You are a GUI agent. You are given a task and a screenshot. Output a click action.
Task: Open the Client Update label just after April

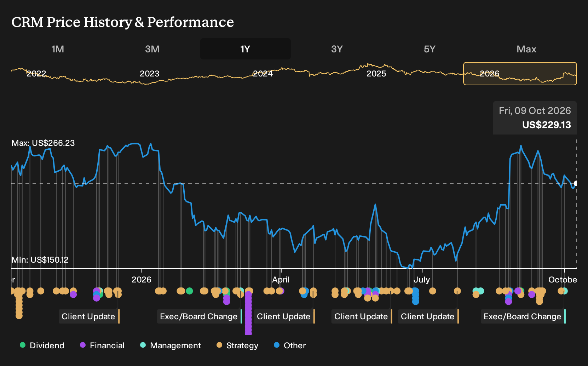(x=284, y=316)
